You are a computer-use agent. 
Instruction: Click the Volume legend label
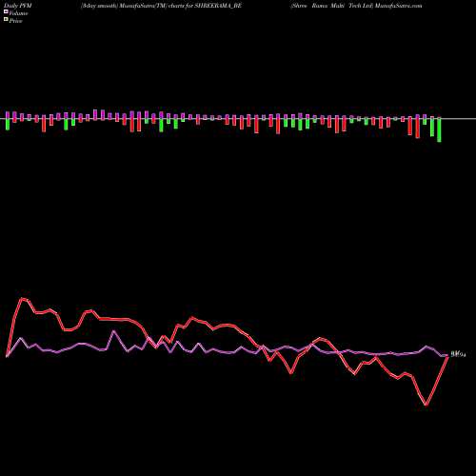(x=18, y=13)
